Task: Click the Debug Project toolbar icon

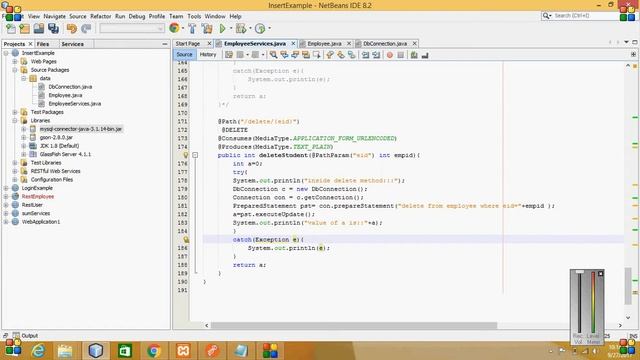Action: 241,29
